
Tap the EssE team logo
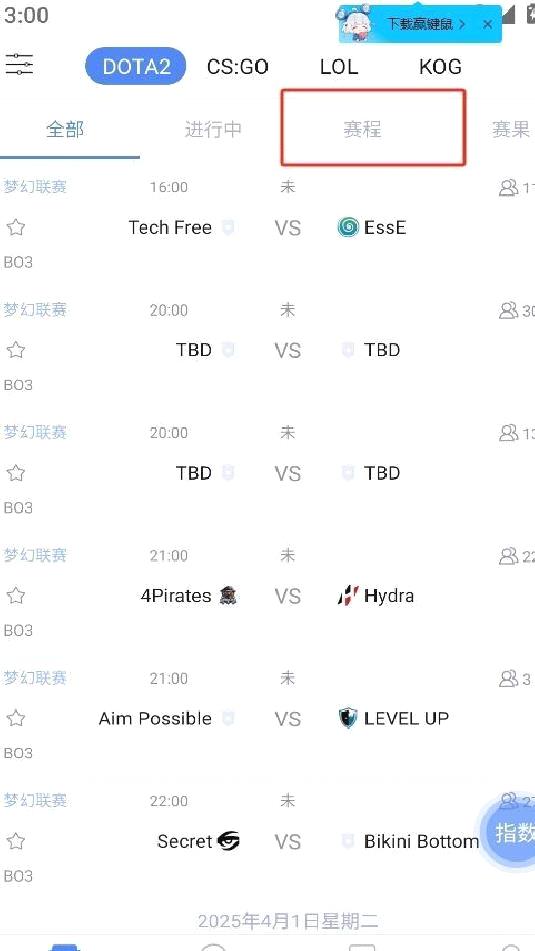coord(348,227)
